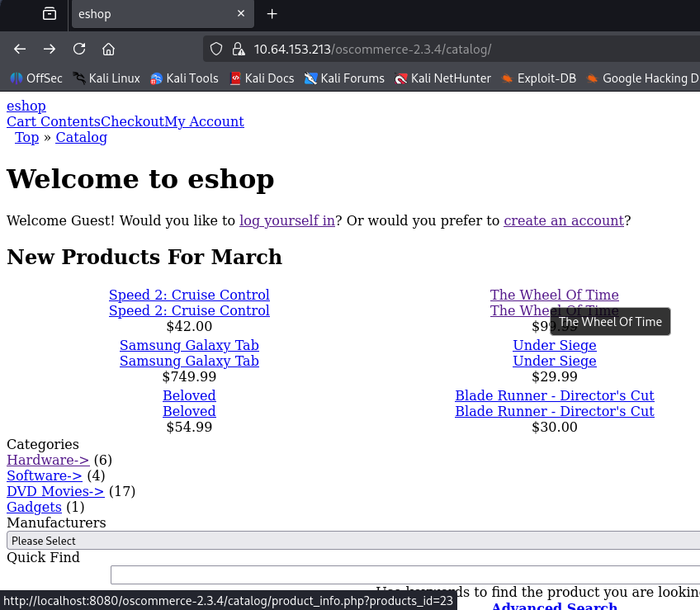Screen dimensions: 700x610
Task: Open Cart Contents menu link
Action: click(x=54, y=121)
